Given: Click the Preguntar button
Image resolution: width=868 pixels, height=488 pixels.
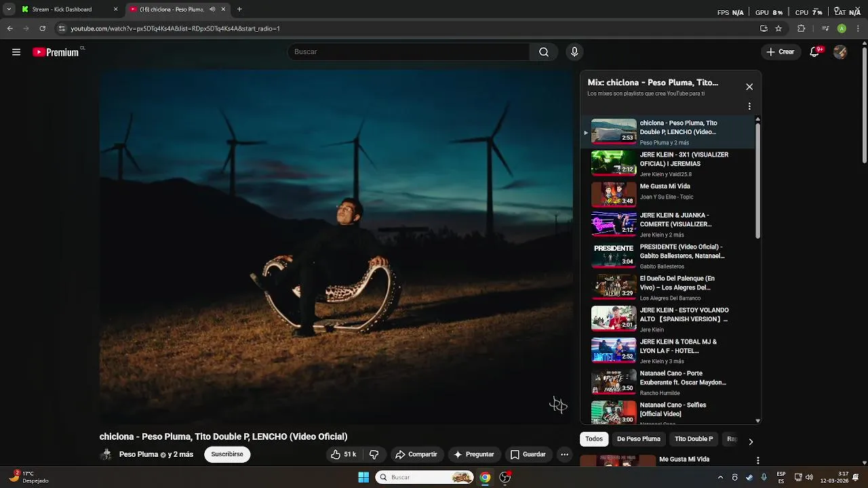Looking at the screenshot, I should pyautogui.click(x=474, y=455).
